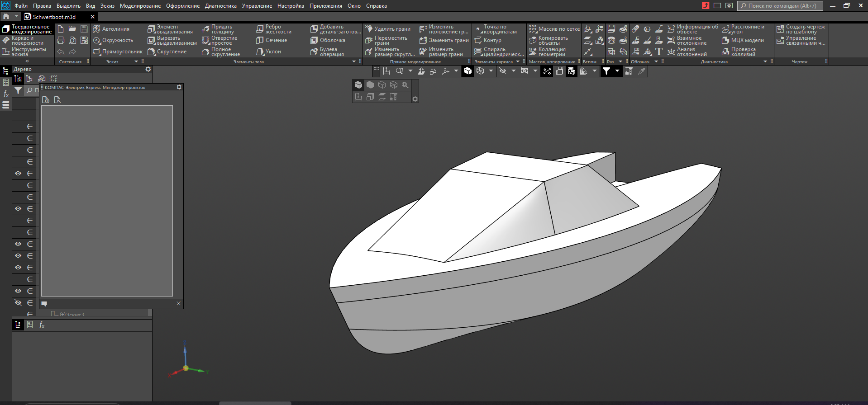
Task: Click the МЦХ модели icon
Action: coord(743,40)
